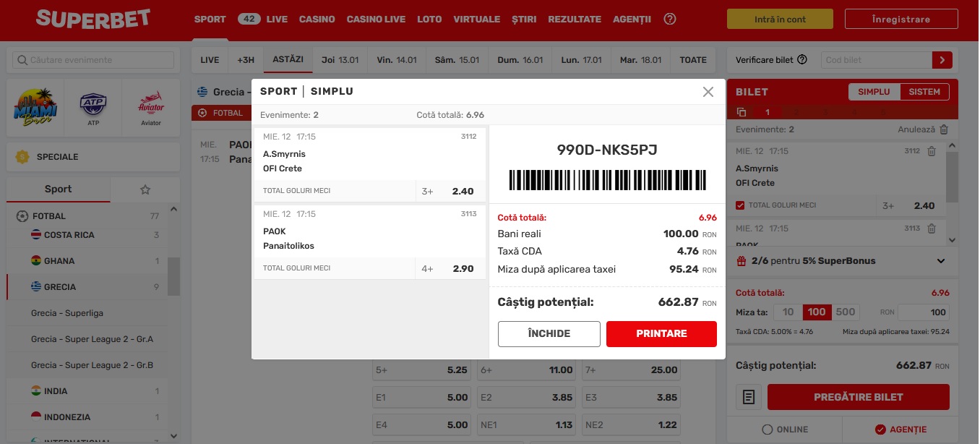The image size is (980, 444).
Task: Remove A.Smyrnis – OFI Crete from bet slip
Action: click(932, 151)
